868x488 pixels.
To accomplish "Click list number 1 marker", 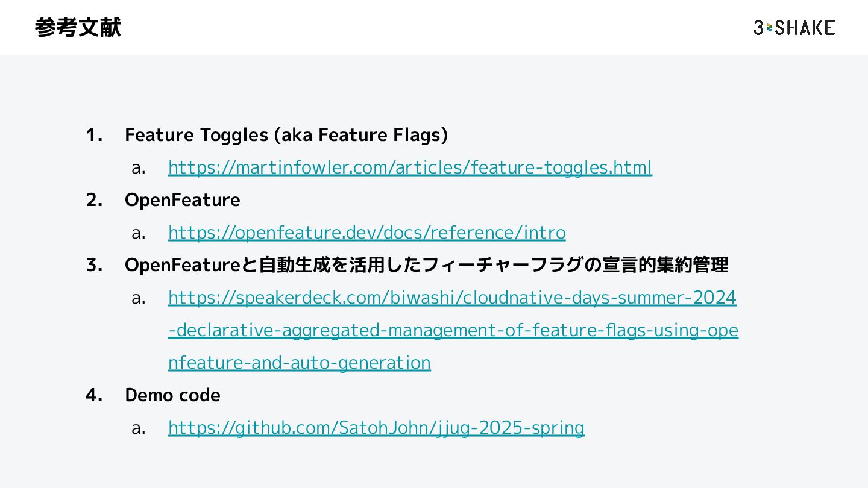I will click(x=93, y=135).
